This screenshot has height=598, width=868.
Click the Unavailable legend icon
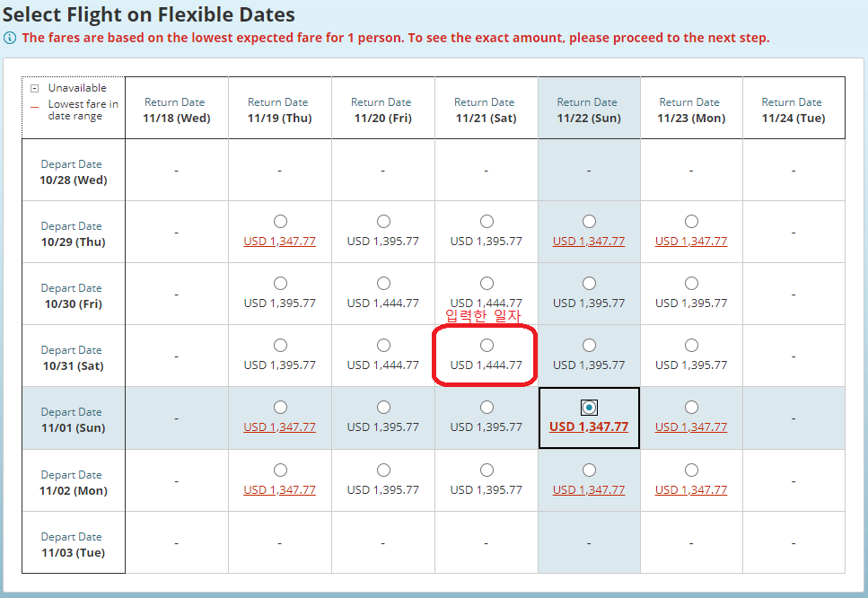pyautogui.click(x=34, y=89)
